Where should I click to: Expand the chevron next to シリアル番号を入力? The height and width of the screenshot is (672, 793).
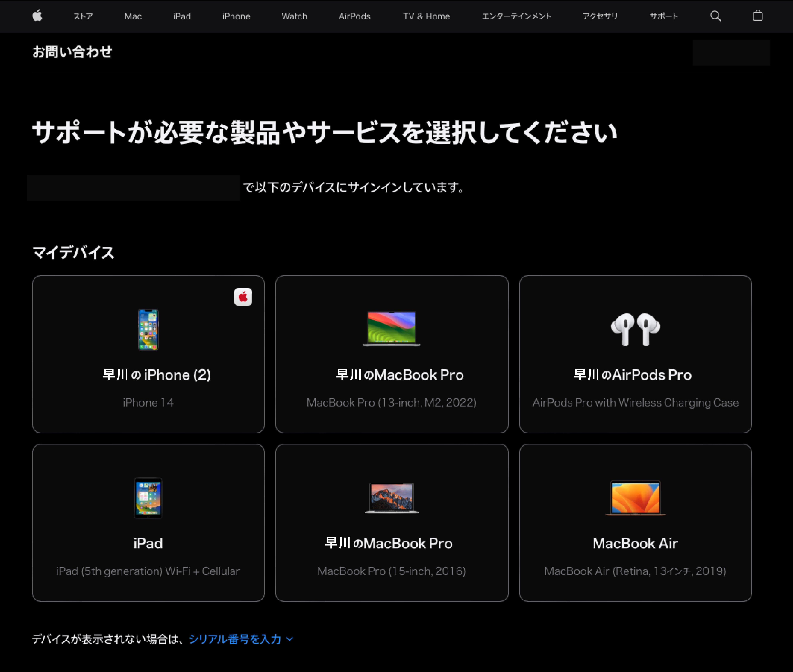click(x=290, y=639)
